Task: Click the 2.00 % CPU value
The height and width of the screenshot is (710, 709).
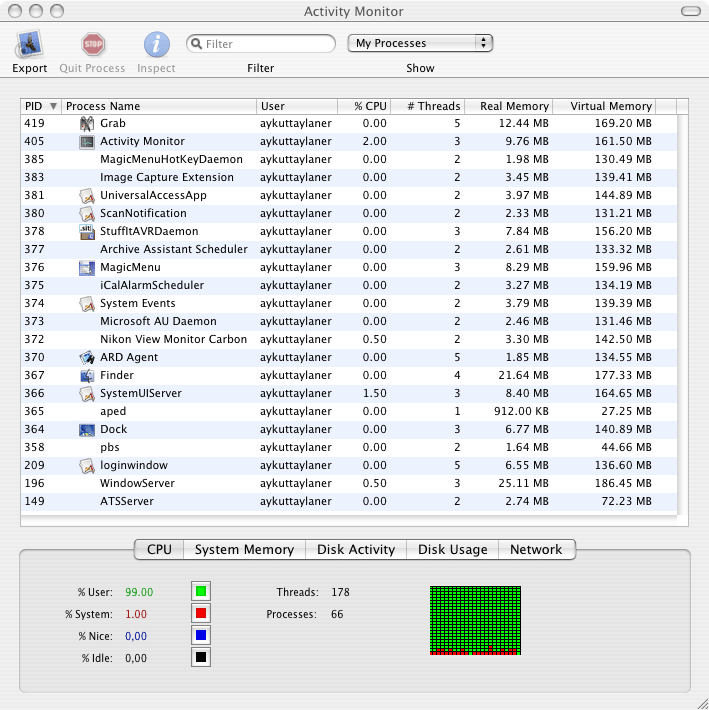Action: pyautogui.click(x=374, y=141)
